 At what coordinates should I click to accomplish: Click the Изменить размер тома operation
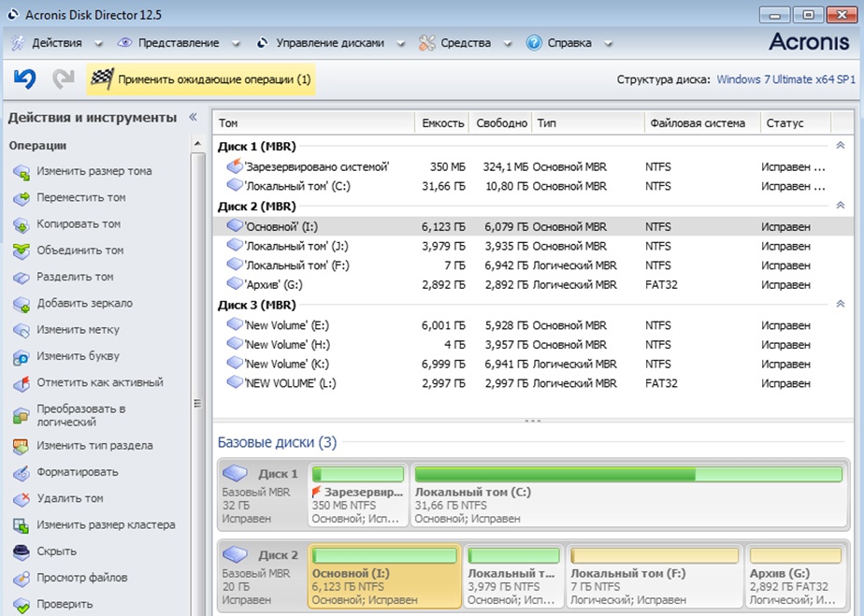tap(94, 171)
